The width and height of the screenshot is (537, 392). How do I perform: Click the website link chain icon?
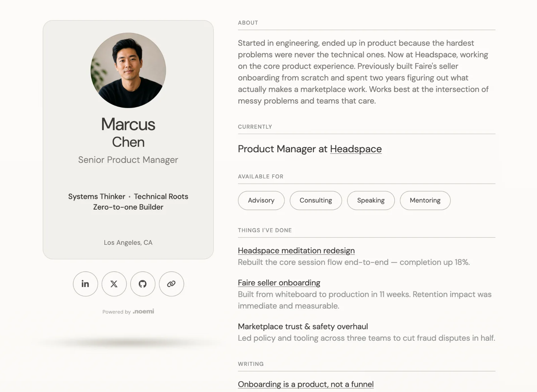point(172,284)
